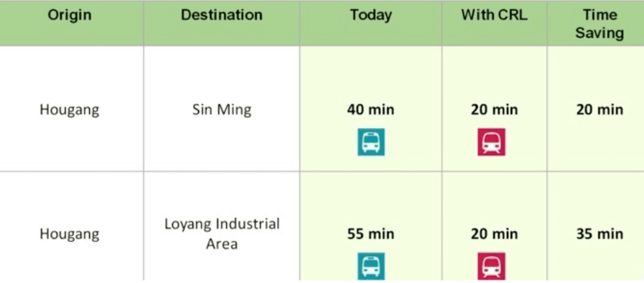Click the With CRL column header
Screen dimensions: 644x283
pyautogui.click(x=495, y=15)
